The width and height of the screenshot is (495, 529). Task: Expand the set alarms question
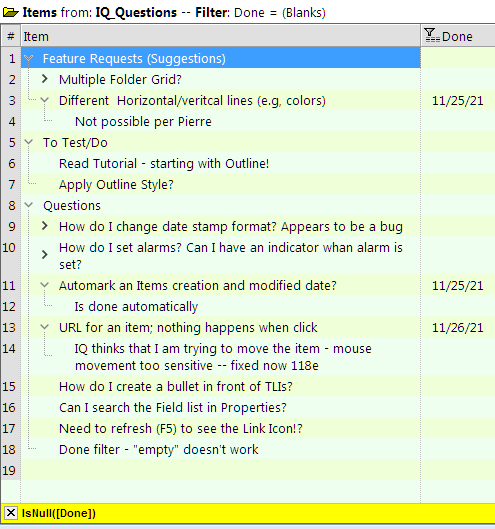tap(45, 255)
